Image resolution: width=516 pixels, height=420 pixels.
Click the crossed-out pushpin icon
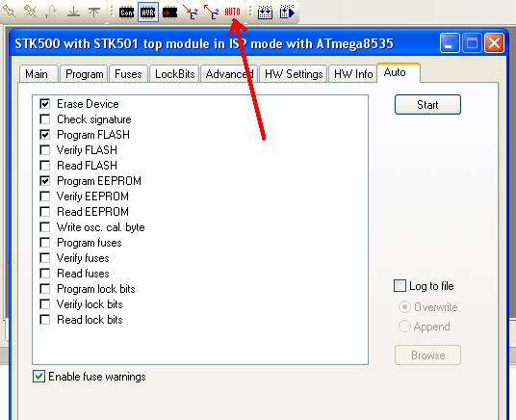pyautogui.click(x=30, y=13)
